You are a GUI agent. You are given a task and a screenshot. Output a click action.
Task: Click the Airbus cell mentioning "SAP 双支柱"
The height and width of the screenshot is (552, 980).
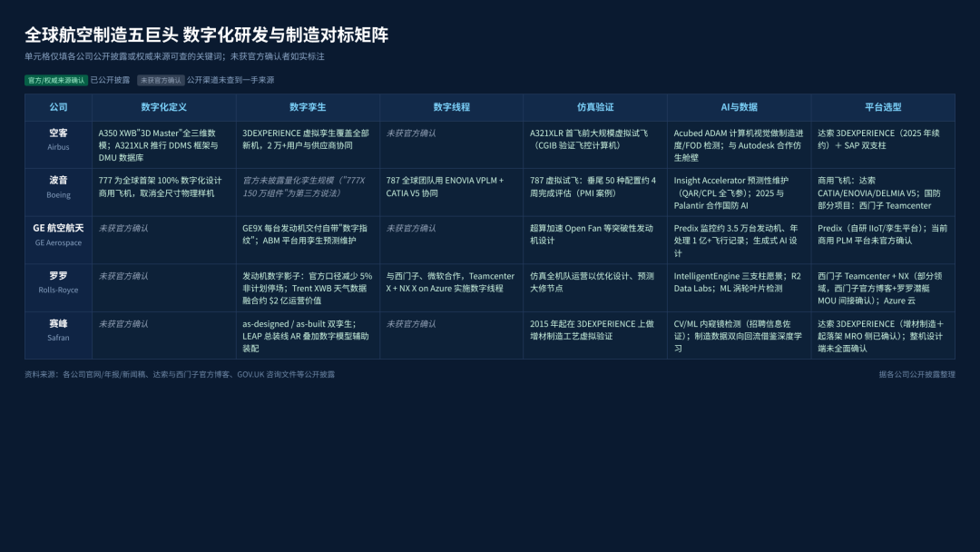coord(883,144)
